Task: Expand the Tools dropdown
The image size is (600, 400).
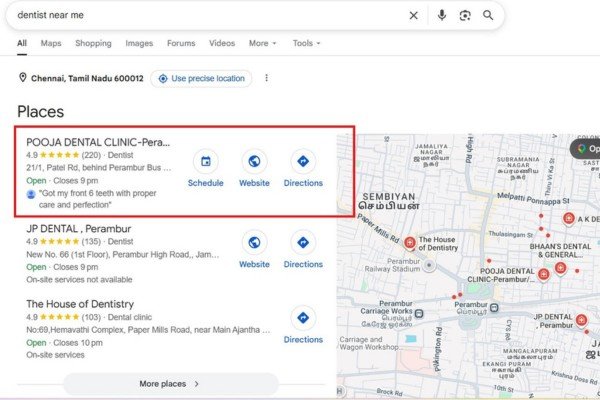Action: [307, 43]
